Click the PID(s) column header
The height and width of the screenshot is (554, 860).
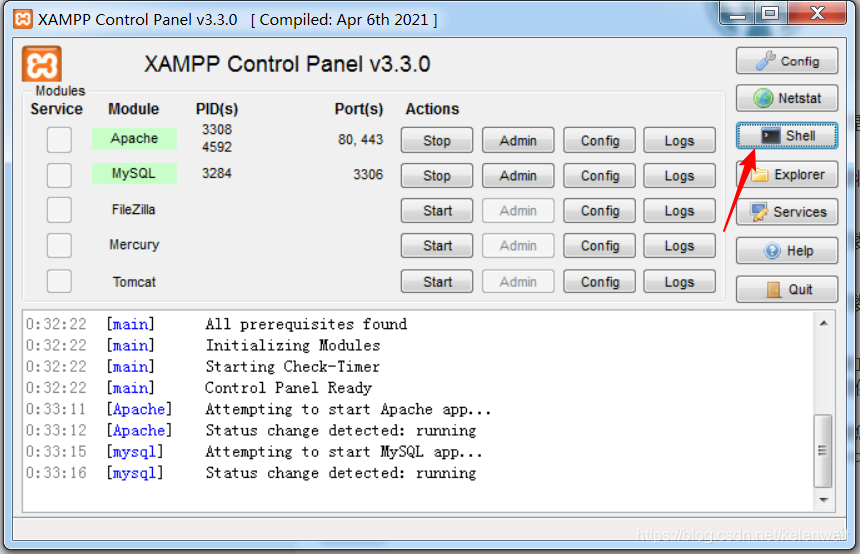click(217, 109)
